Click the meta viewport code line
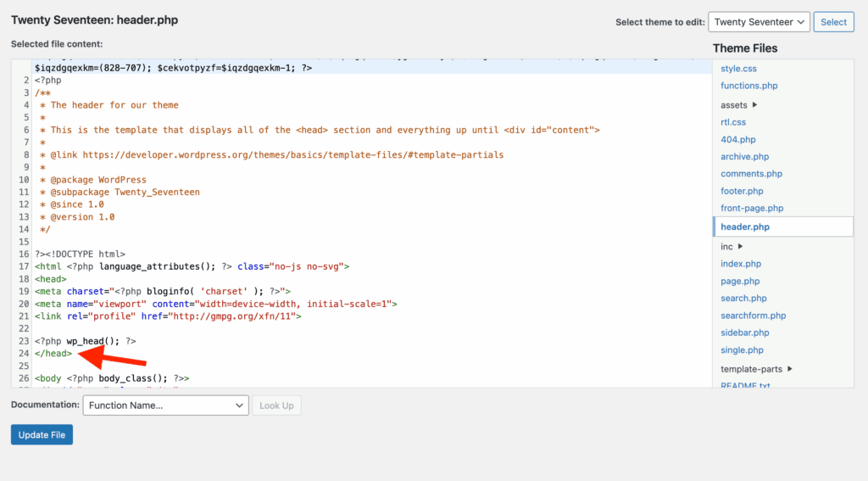This screenshot has width=868, height=481. click(216, 305)
